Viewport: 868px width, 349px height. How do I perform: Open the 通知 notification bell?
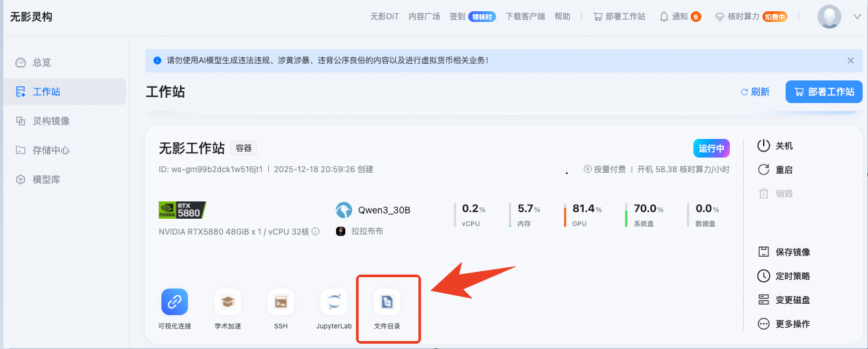pyautogui.click(x=664, y=17)
